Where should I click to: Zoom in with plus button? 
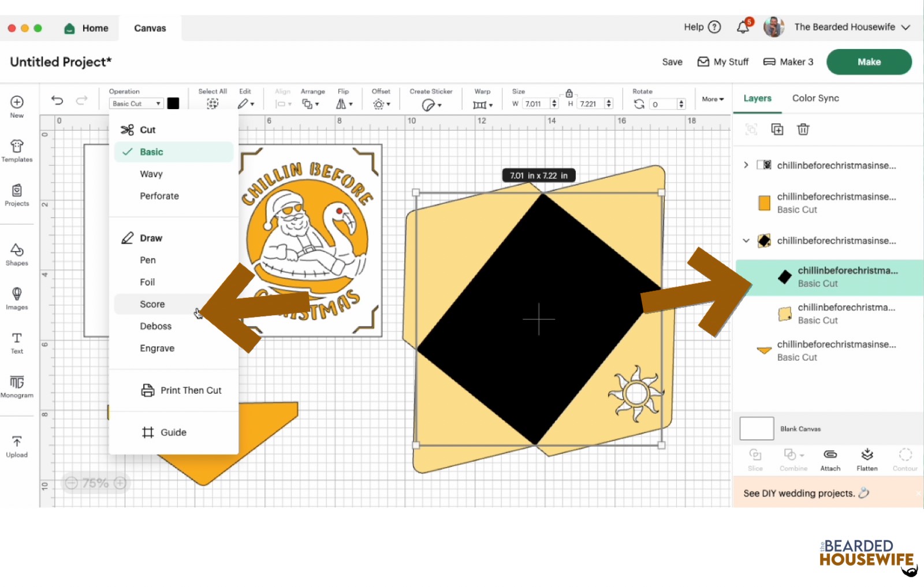[120, 483]
